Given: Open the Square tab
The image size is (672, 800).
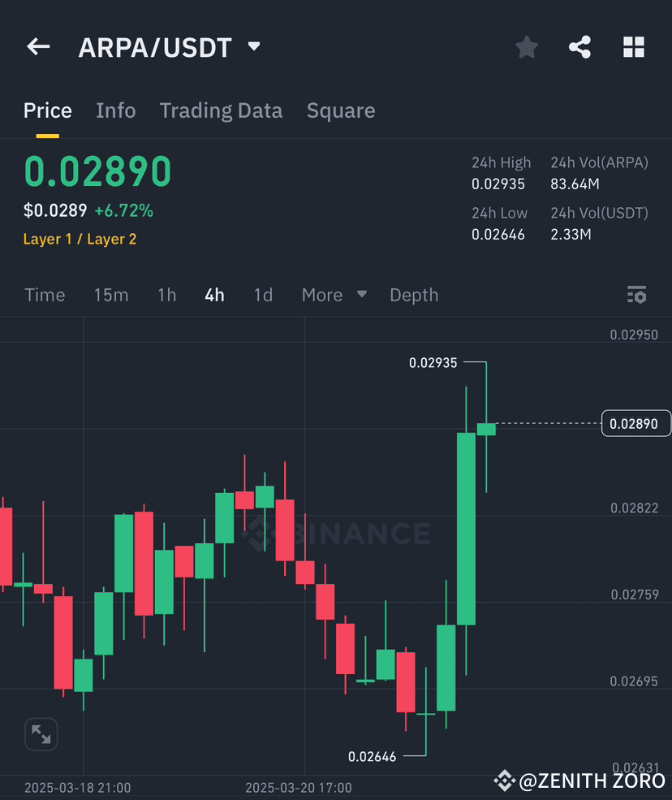Looking at the screenshot, I should coord(341,110).
